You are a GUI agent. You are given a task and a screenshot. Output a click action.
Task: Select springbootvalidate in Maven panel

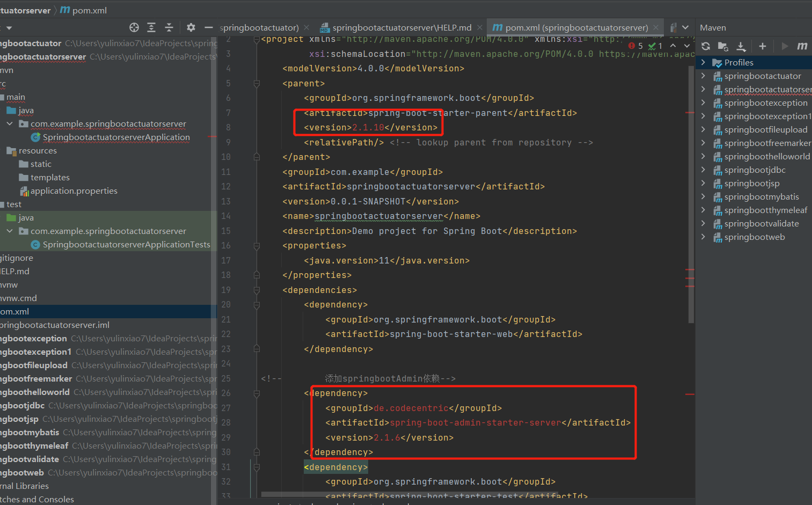click(762, 223)
